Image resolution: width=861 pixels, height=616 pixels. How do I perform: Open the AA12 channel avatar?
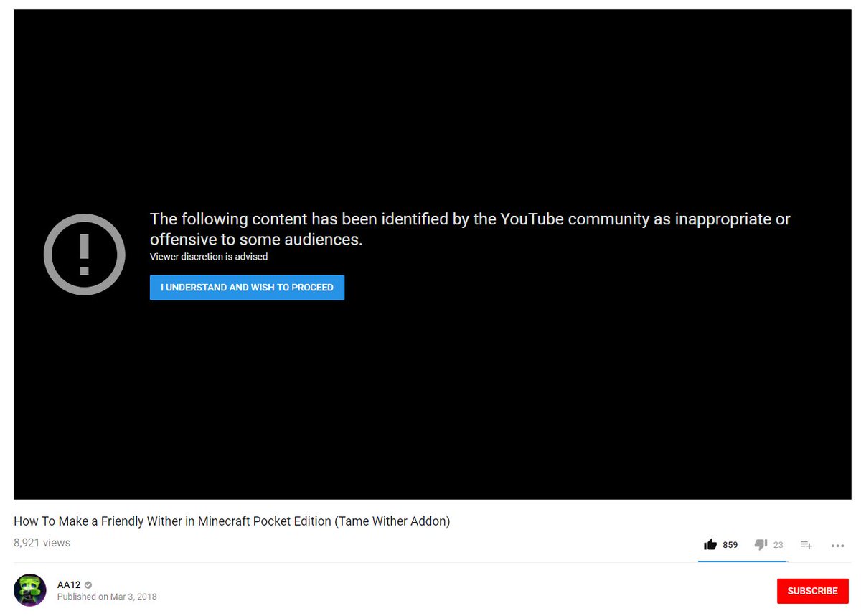(30, 590)
